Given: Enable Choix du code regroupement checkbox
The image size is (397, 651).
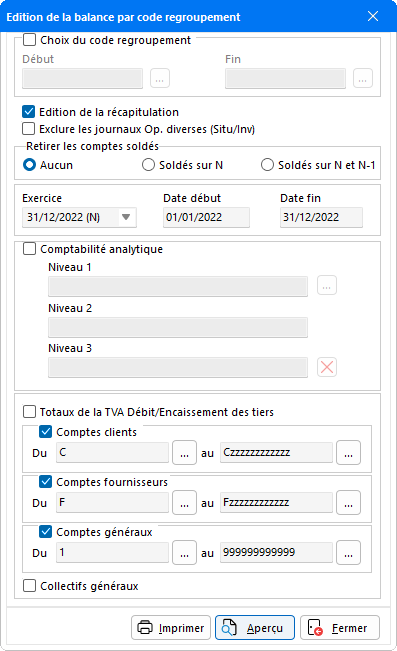Looking at the screenshot, I should tap(29, 40).
